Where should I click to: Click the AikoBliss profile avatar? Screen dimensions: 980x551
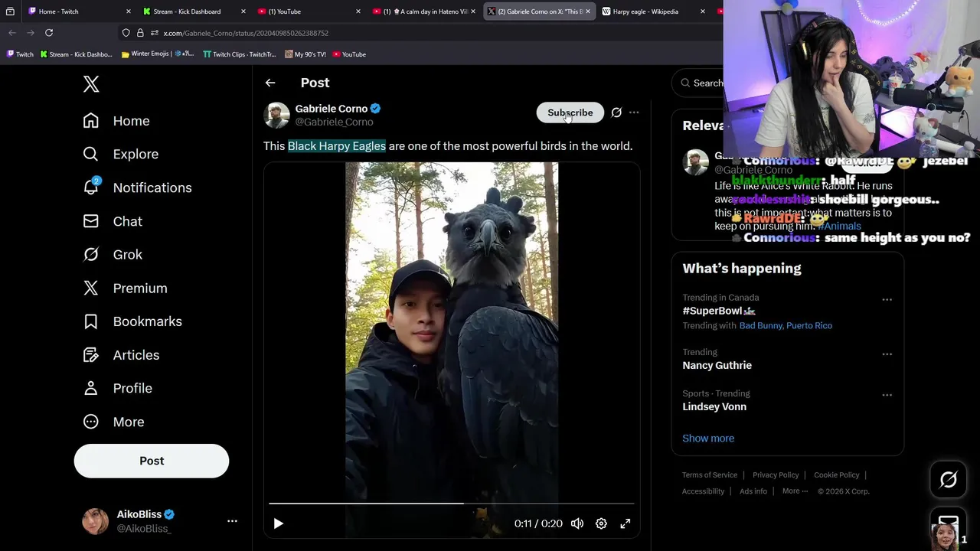pyautogui.click(x=96, y=521)
